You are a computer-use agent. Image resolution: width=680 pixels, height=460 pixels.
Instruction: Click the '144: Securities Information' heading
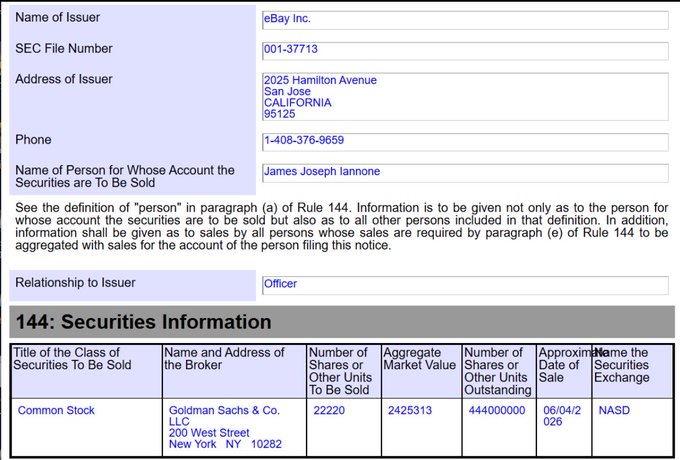[x=144, y=322]
